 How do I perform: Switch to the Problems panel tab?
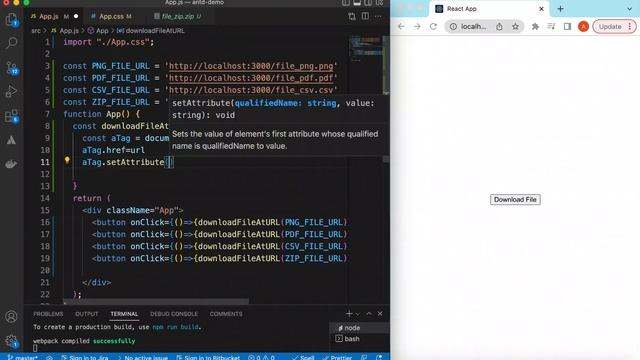click(x=48, y=314)
